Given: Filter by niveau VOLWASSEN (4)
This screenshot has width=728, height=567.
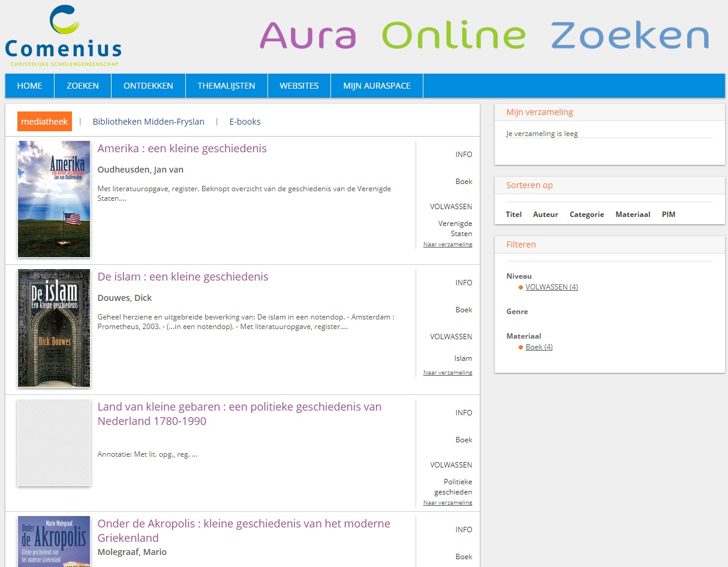Looking at the screenshot, I should point(551,287).
